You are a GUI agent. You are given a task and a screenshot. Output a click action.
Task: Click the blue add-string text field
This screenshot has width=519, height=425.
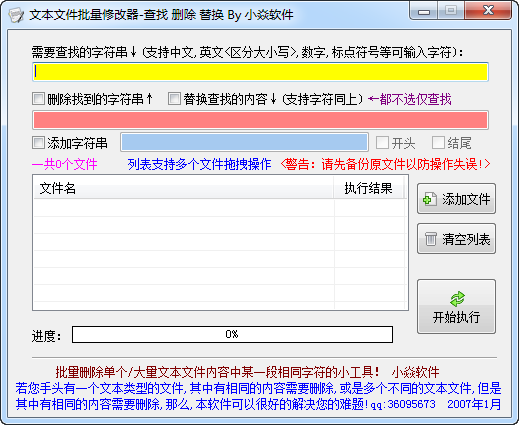244,142
